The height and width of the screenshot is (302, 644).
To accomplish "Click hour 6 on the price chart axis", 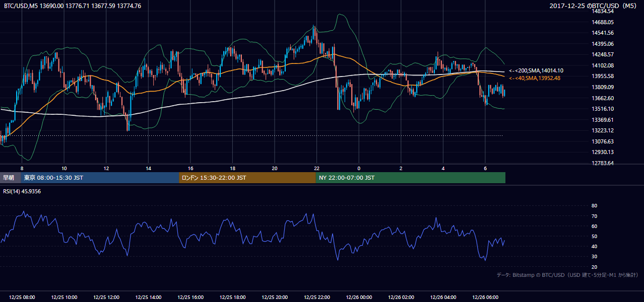I will coord(485,168).
